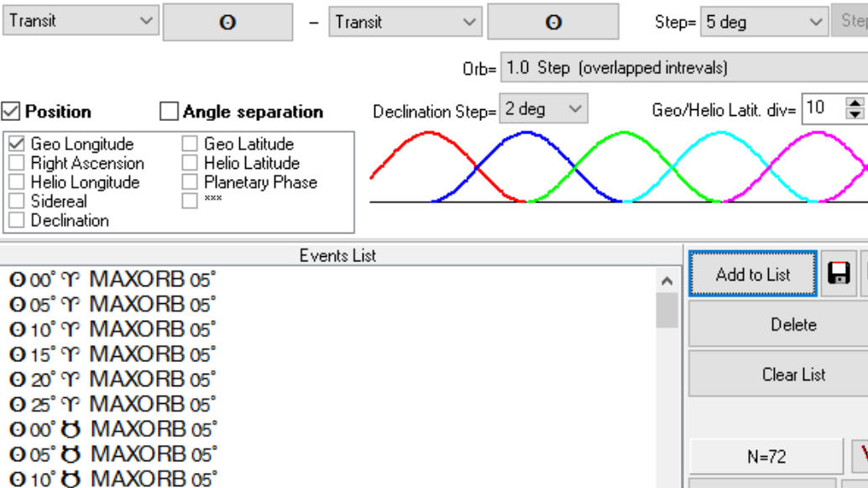The height and width of the screenshot is (488, 868).
Task: Select the Sun 00° Taurus event entry
Action: (112, 429)
